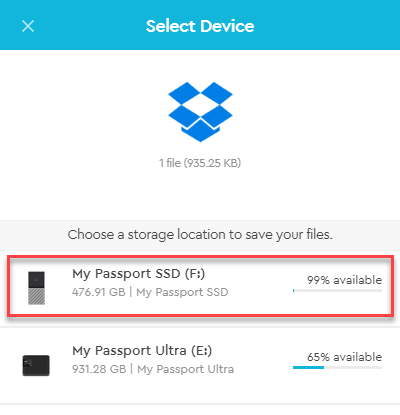Screen dimensions: 400x415
Task: Click '931.28 GB | My Passport Ultra' details
Action: [153, 369]
